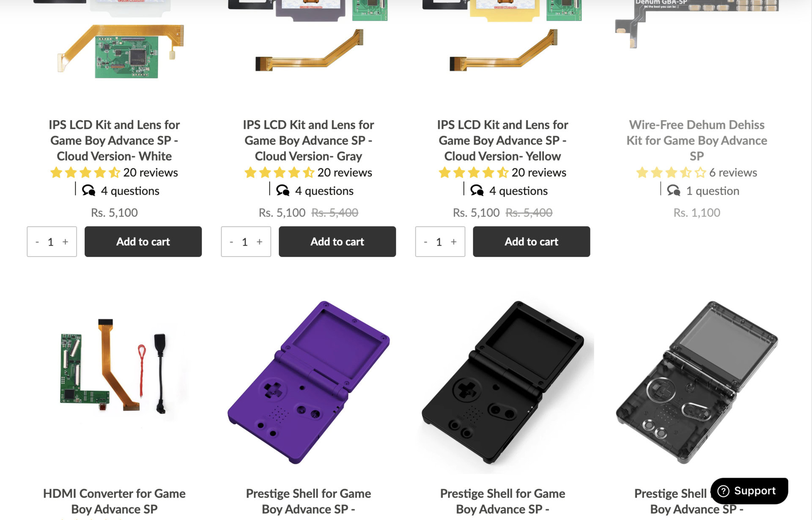Open the Support chat widget
The height and width of the screenshot is (520, 812).
pos(749,491)
